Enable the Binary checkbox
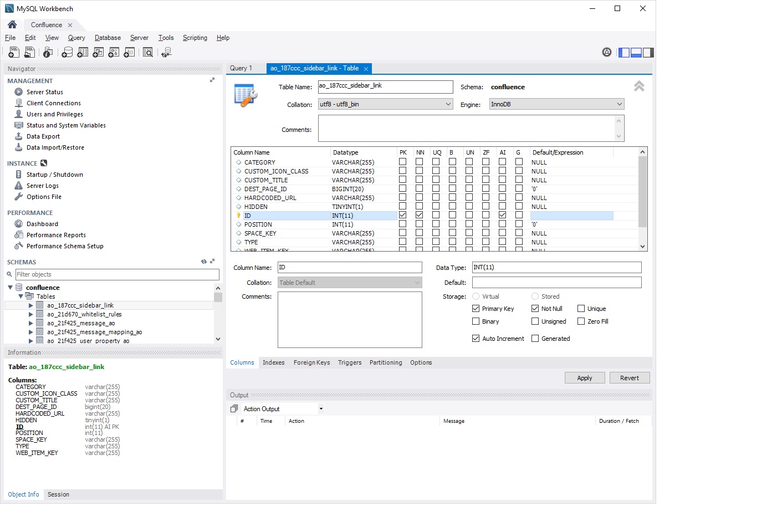The image size is (777, 532). coord(476,321)
